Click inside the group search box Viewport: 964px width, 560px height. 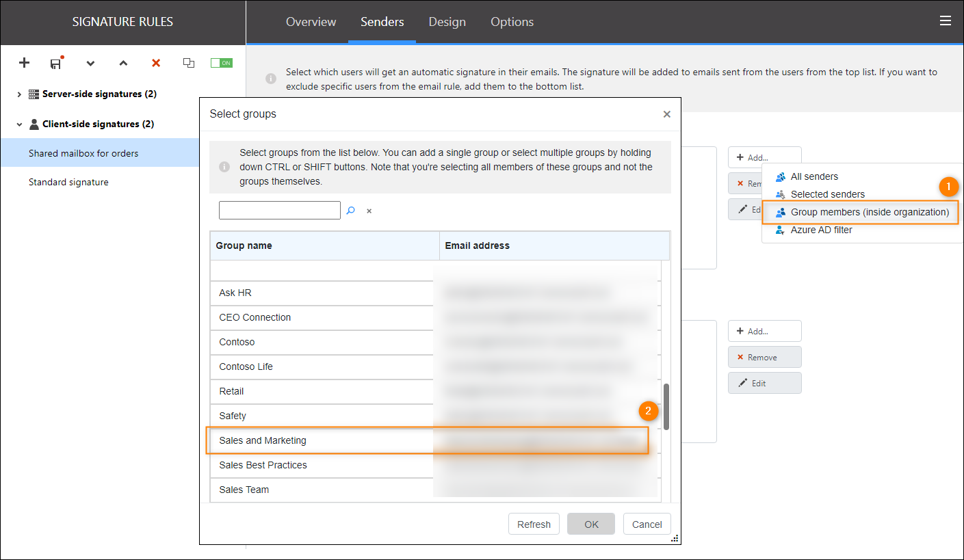[279, 210]
